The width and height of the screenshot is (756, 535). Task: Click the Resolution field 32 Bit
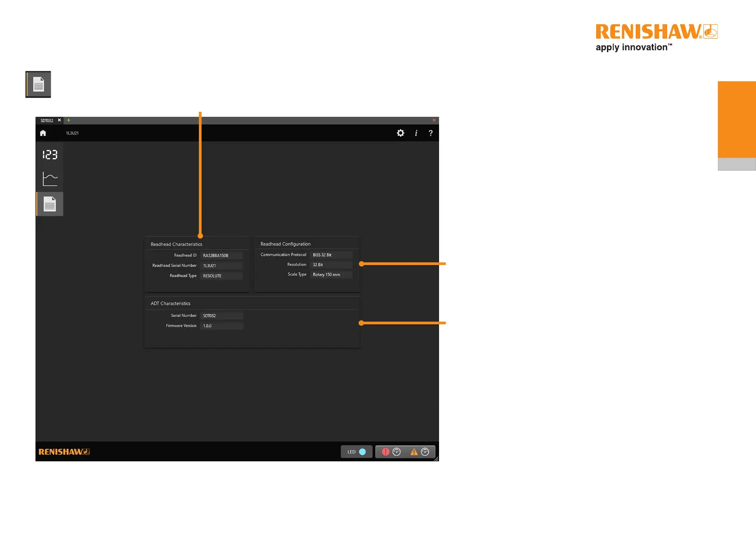tap(332, 265)
